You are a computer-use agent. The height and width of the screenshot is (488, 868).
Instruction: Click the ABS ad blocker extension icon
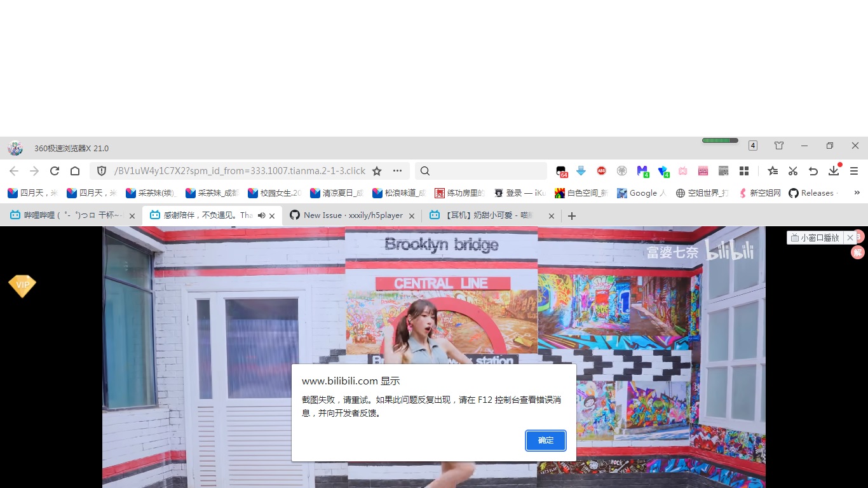pos(601,171)
